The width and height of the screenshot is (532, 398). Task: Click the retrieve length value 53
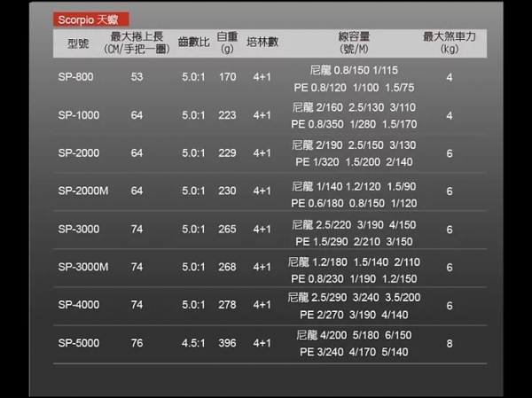point(136,77)
